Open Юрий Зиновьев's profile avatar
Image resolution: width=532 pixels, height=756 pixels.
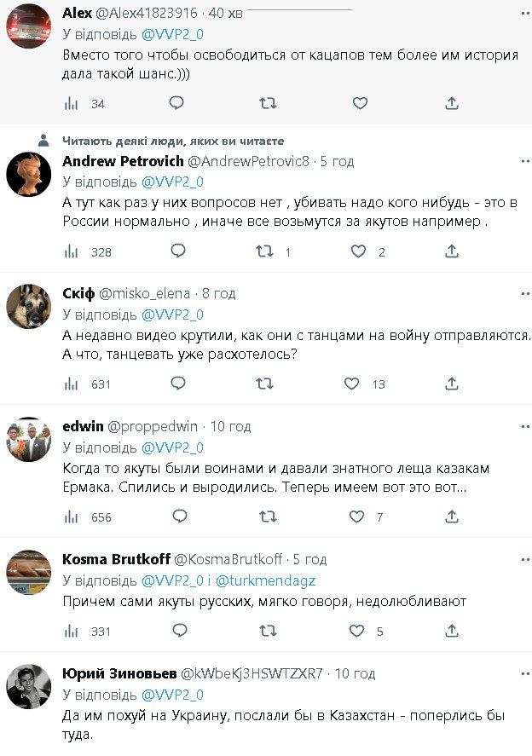tap(29, 685)
